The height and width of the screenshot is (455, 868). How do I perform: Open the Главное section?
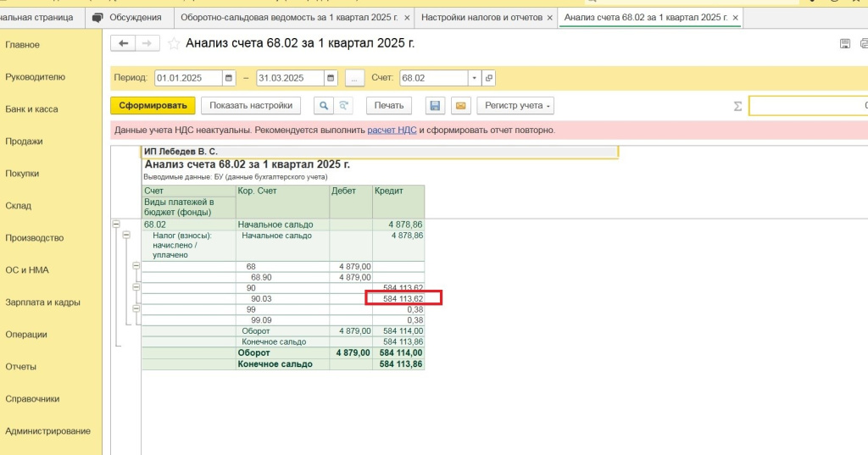coord(23,45)
